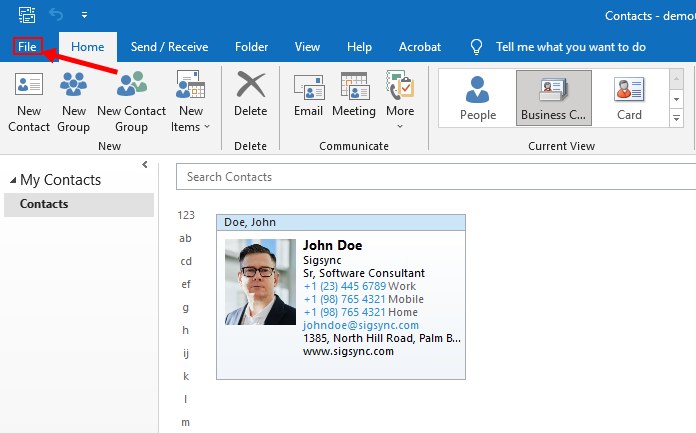Schedule a Meeting with the contact
Screen dimensions: 696x433
[353, 100]
